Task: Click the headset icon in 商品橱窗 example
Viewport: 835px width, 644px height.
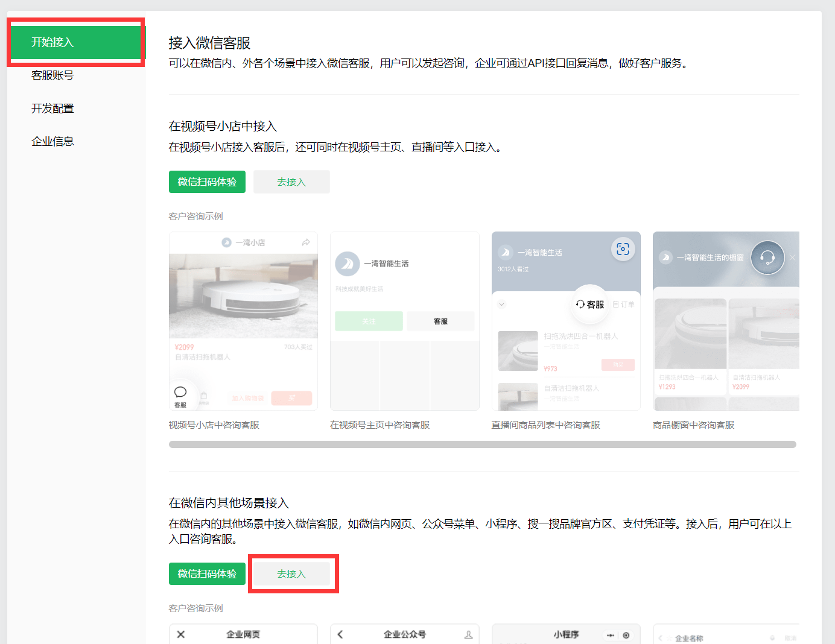Action: point(767,257)
